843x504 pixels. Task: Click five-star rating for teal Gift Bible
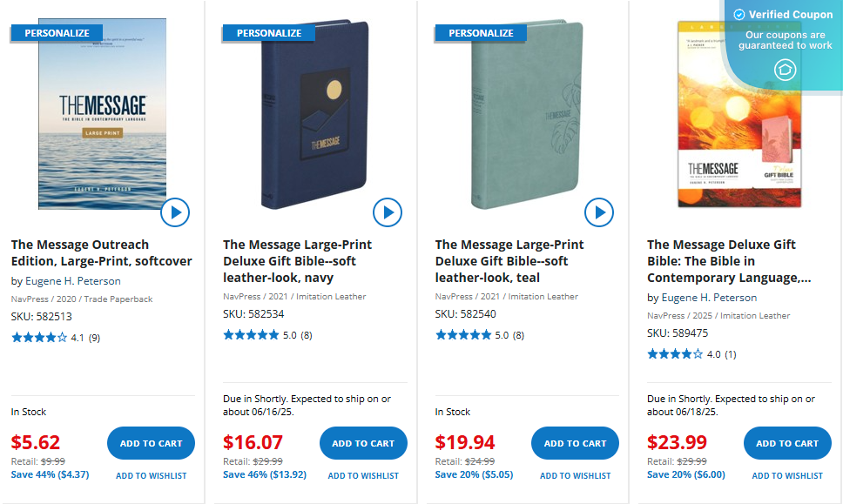pyautogui.click(x=463, y=335)
